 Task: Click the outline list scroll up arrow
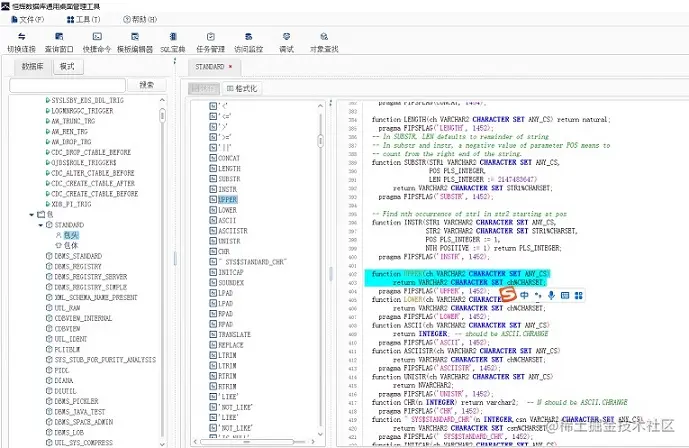(320, 106)
